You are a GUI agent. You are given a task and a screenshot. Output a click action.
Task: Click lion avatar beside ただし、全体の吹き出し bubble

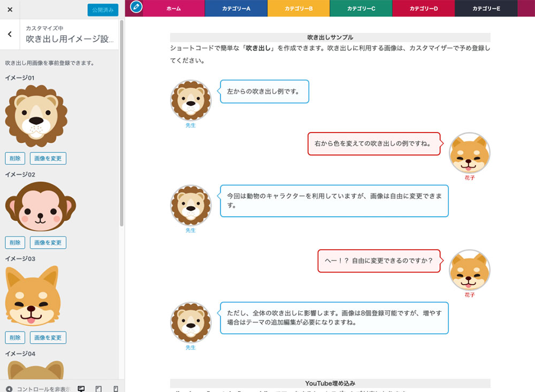coord(191,322)
